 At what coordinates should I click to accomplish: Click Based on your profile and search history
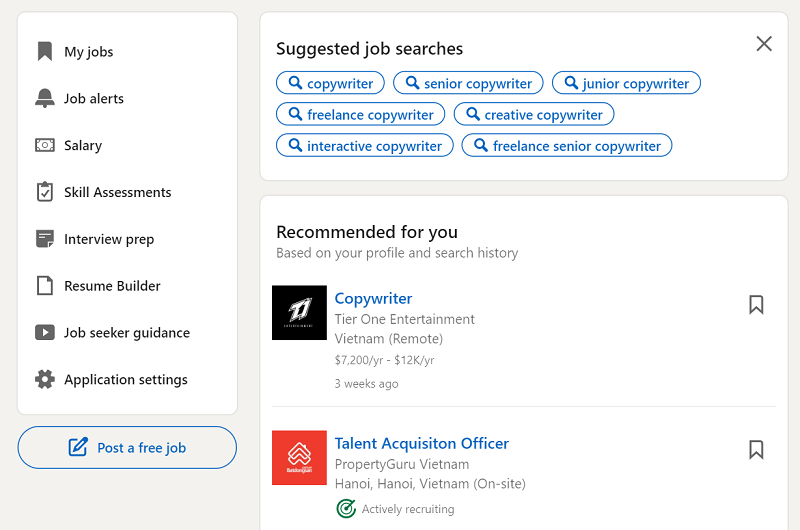point(397,253)
